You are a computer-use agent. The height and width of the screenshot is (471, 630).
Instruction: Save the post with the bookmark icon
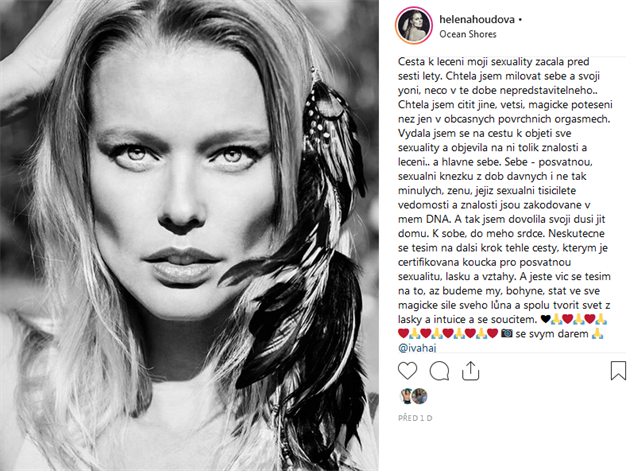(x=618, y=370)
